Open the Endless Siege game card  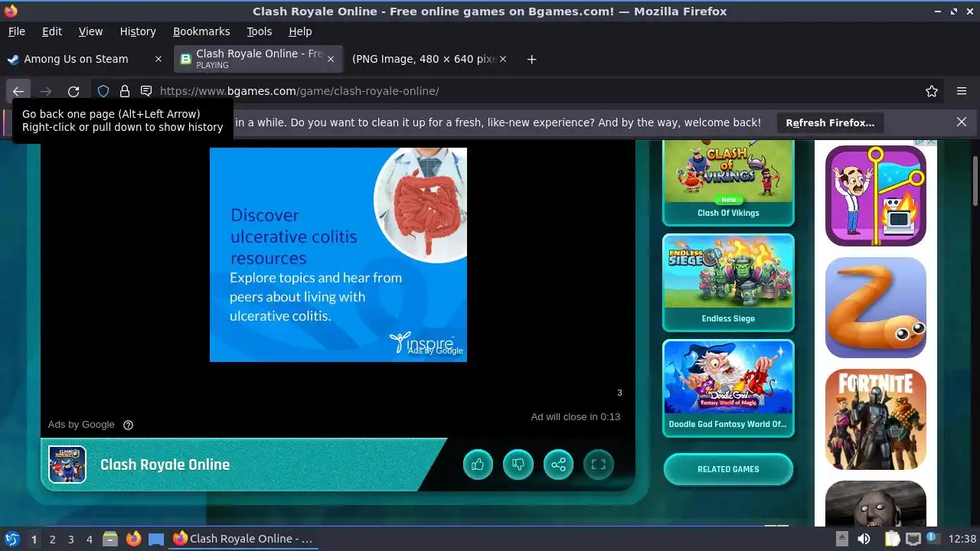[728, 282]
